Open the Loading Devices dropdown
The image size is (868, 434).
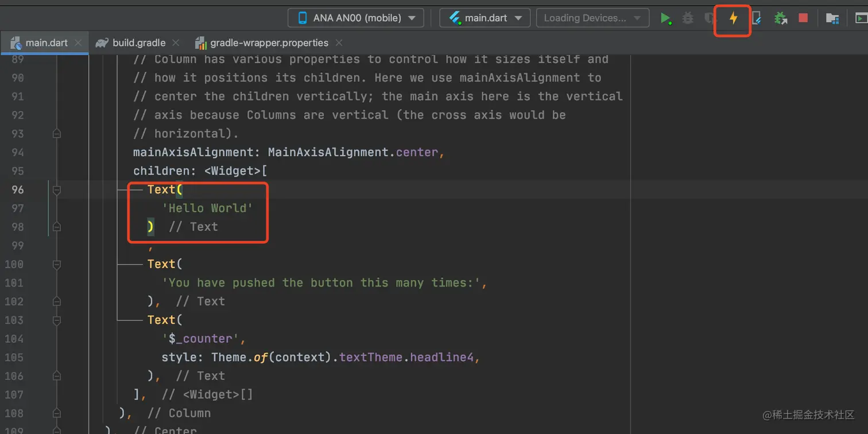(x=592, y=18)
